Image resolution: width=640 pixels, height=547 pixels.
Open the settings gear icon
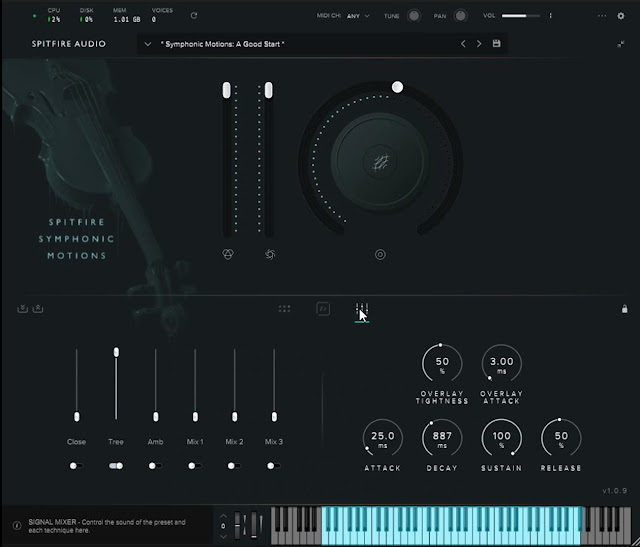621,16
